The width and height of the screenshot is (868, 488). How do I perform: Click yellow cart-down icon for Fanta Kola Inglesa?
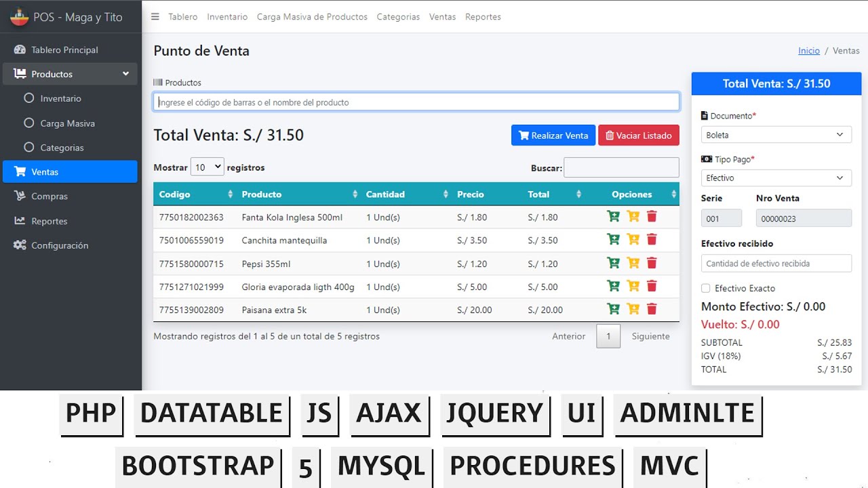point(633,217)
